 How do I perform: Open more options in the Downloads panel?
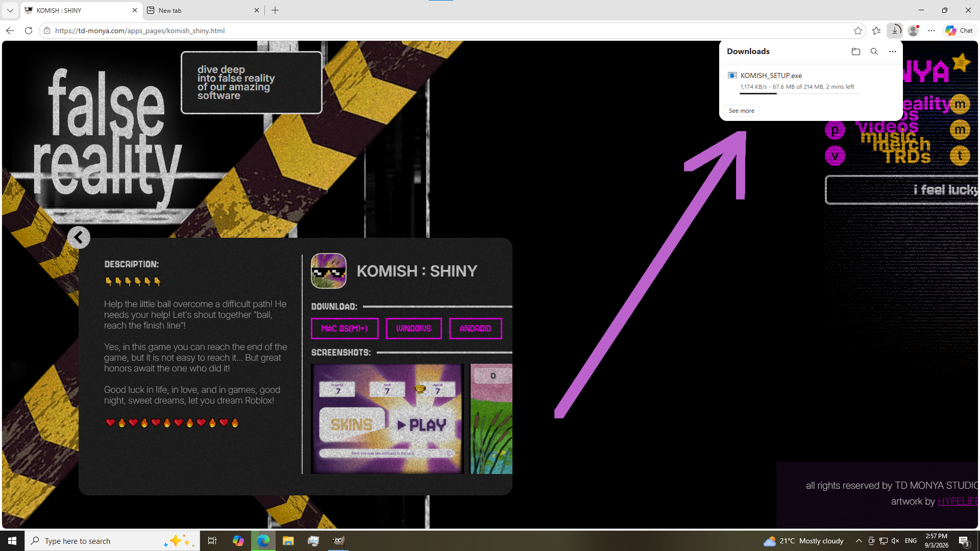(x=893, y=52)
